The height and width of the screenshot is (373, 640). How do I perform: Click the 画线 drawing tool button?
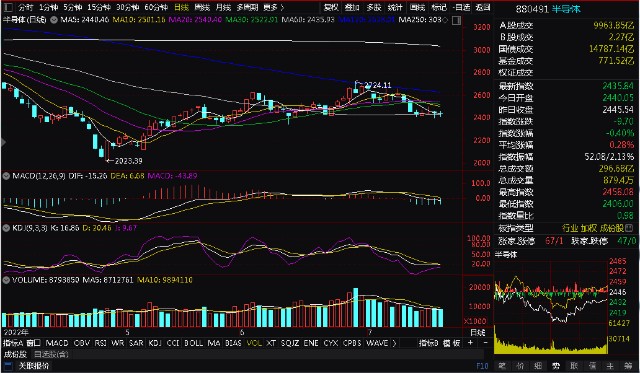[417, 7]
